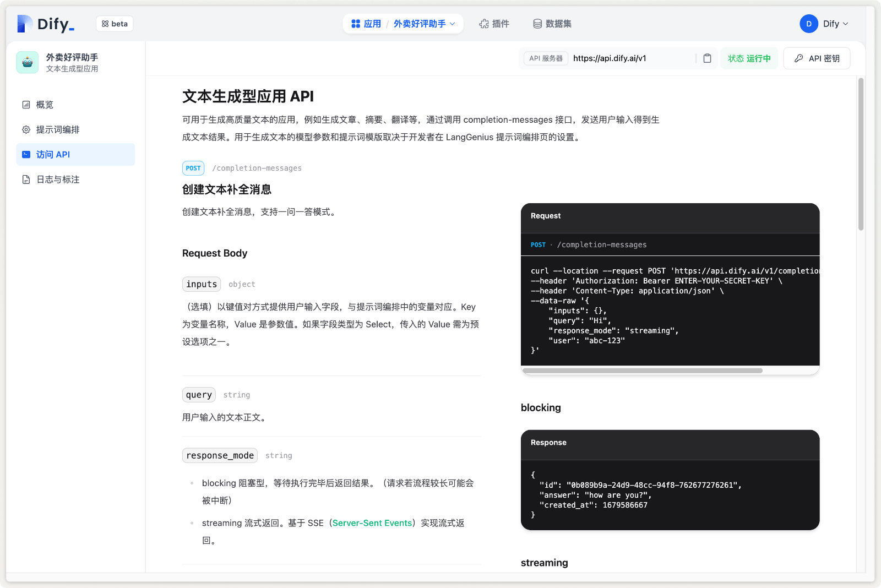Click the 访问 API terminal icon
The image size is (881, 588).
[x=26, y=155]
